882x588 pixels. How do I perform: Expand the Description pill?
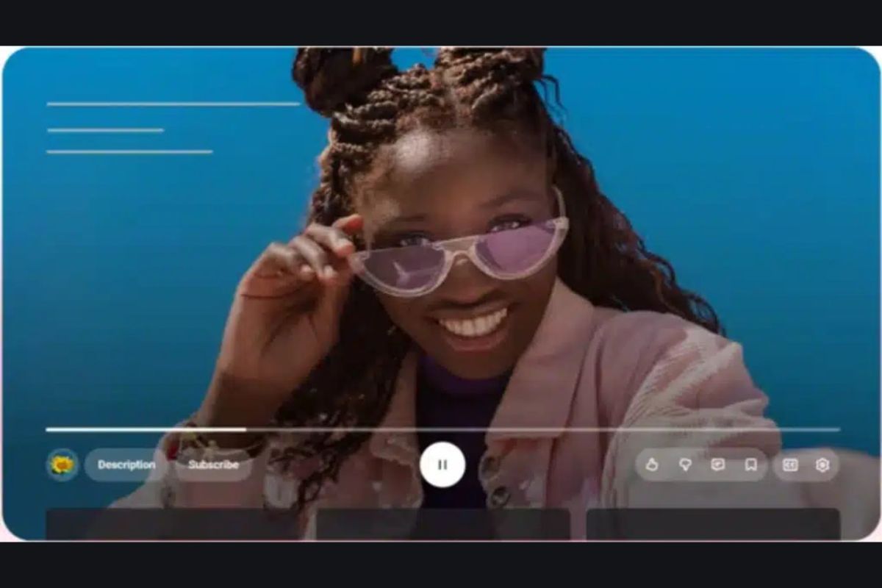click(x=126, y=465)
